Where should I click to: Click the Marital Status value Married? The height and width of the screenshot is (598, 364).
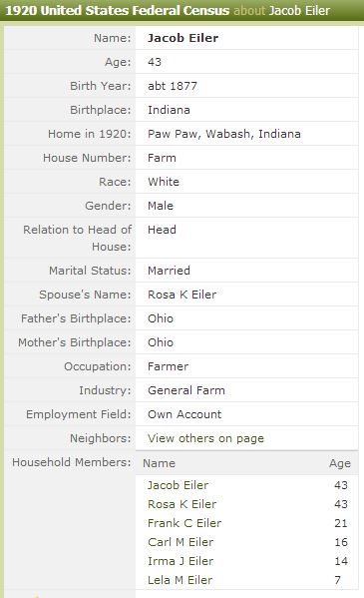point(169,271)
